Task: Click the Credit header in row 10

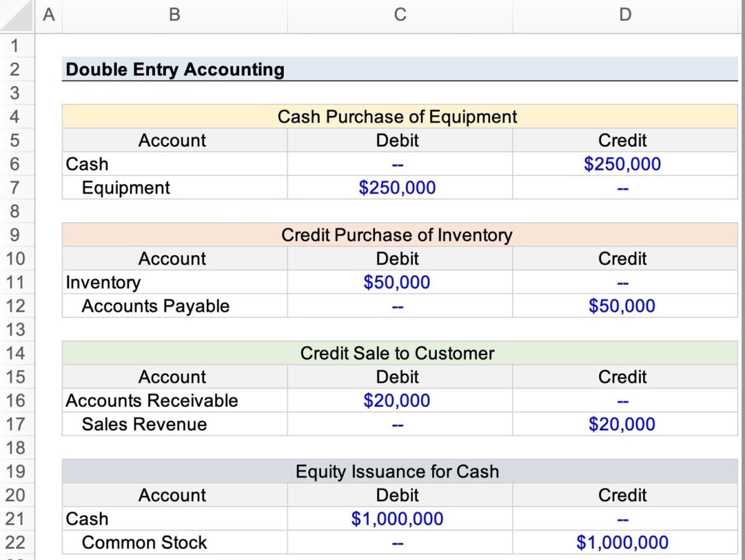Action: pyautogui.click(x=626, y=258)
